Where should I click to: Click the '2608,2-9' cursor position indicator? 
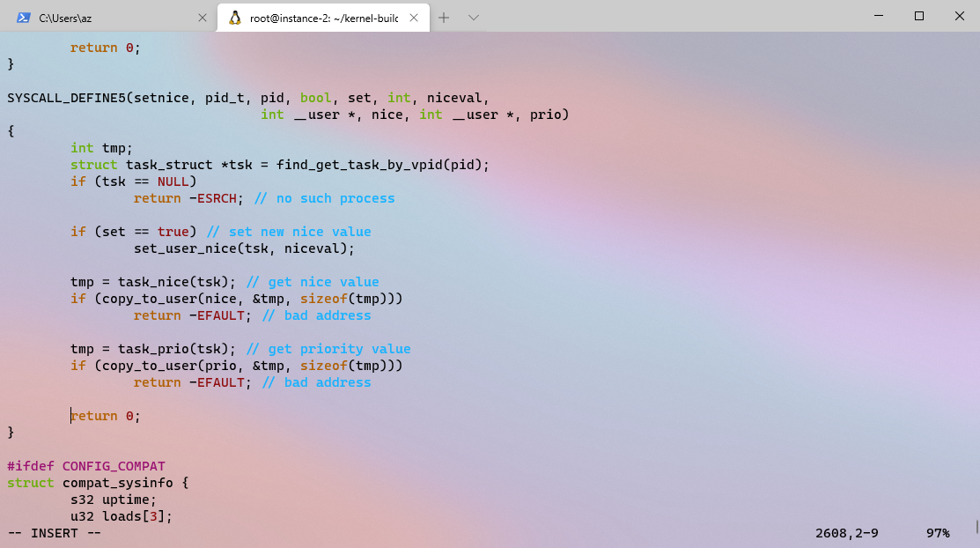point(846,534)
